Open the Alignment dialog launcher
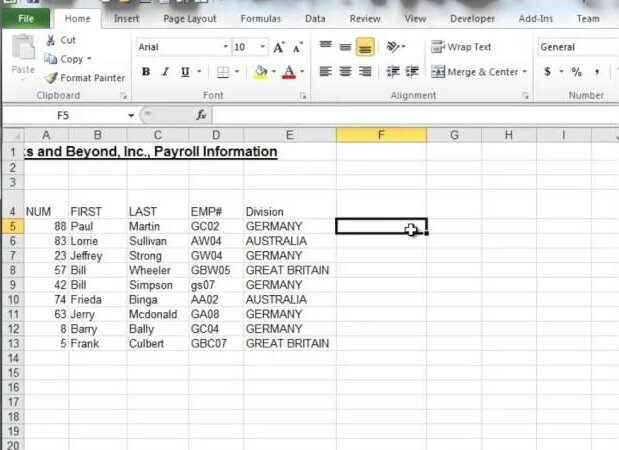The width and height of the screenshot is (619, 450). [525, 96]
